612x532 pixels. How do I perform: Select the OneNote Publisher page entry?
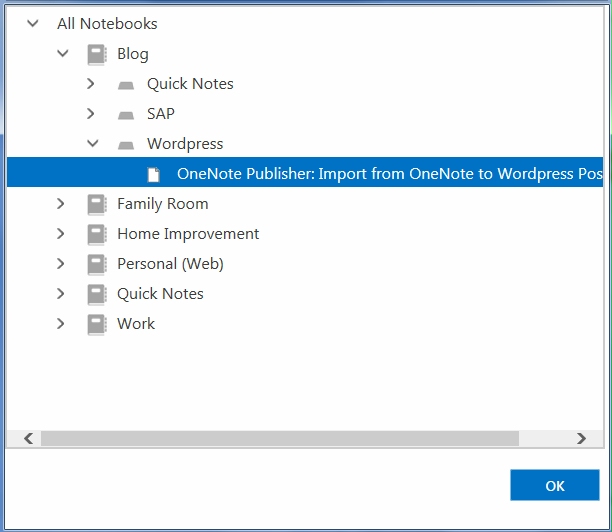pyautogui.click(x=305, y=172)
